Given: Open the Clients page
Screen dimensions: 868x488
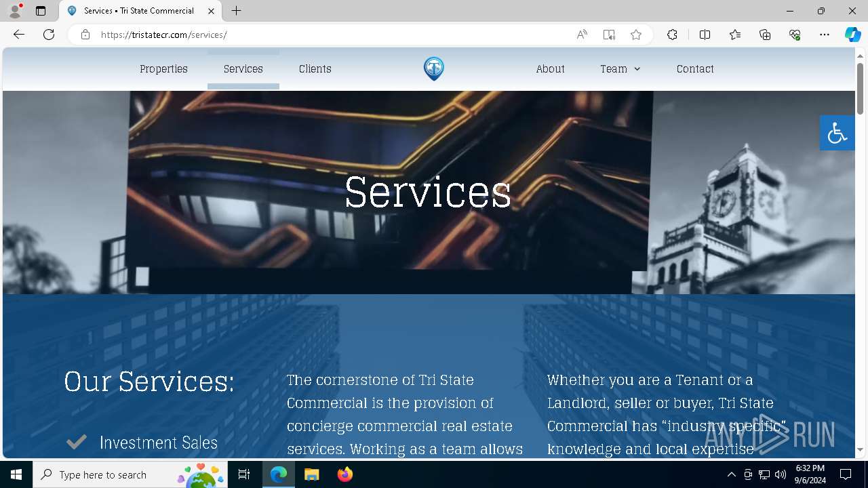Looking at the screenshot, I should pyautogui.click(x=315, y=69).
